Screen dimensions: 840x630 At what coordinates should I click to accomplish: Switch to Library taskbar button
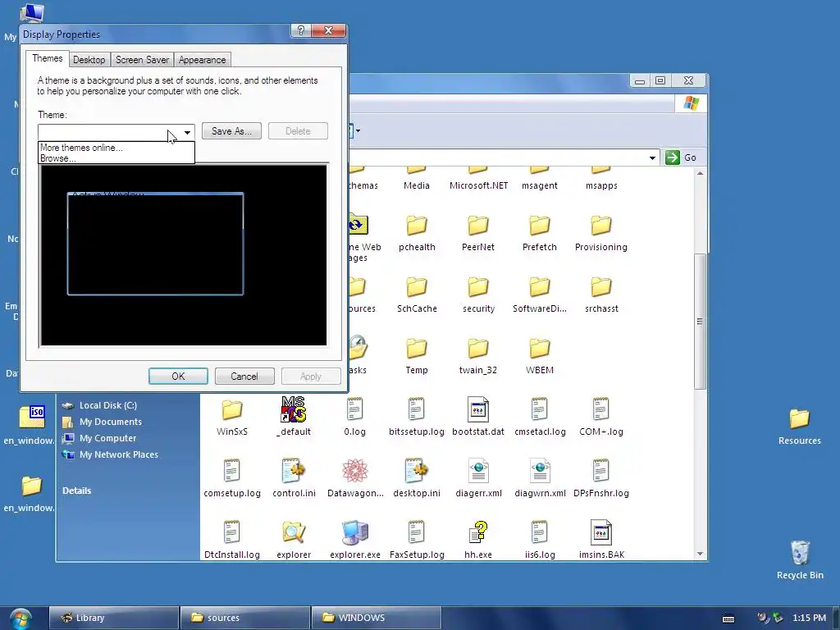113,618
